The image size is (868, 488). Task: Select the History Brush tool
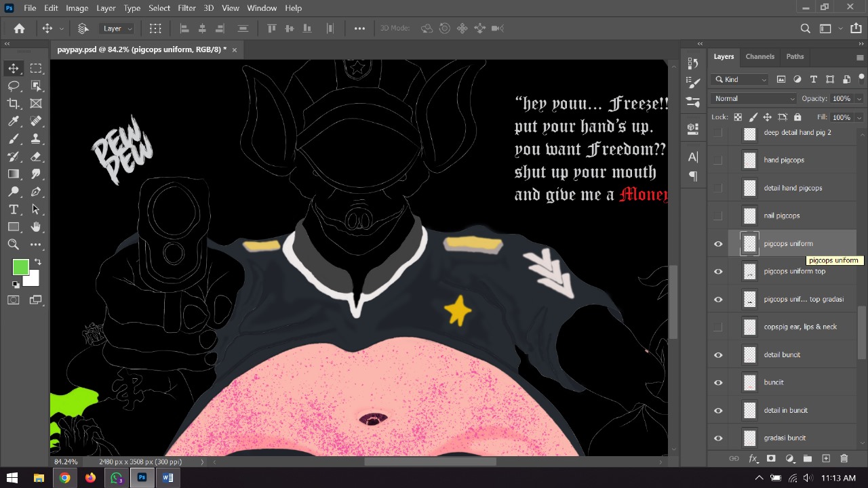tap(14, 156)
